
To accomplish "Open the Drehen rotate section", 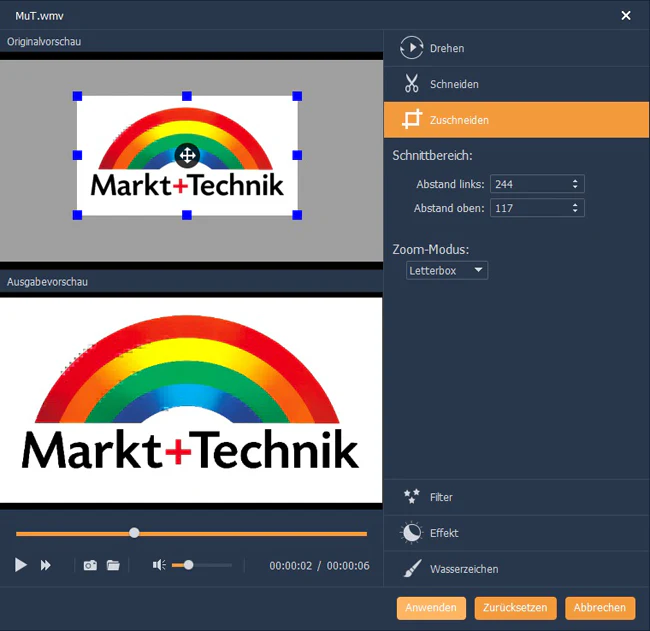I will coord(517,48).
